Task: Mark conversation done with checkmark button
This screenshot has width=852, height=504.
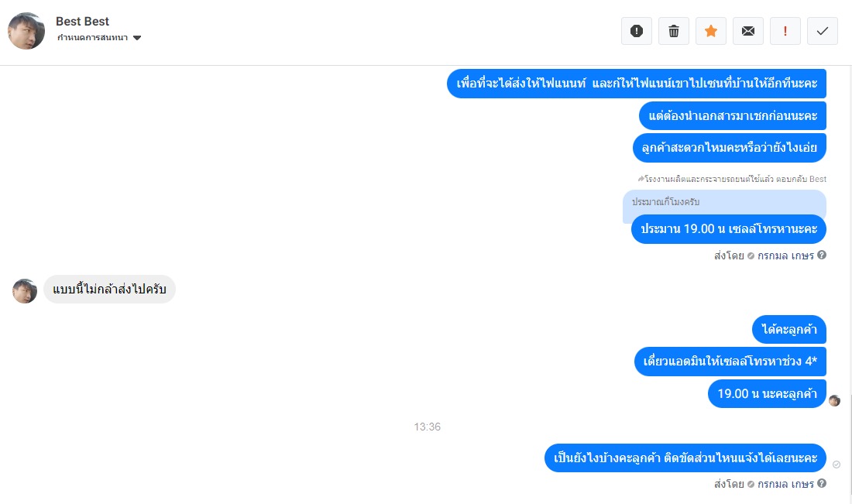Action: 823,31
